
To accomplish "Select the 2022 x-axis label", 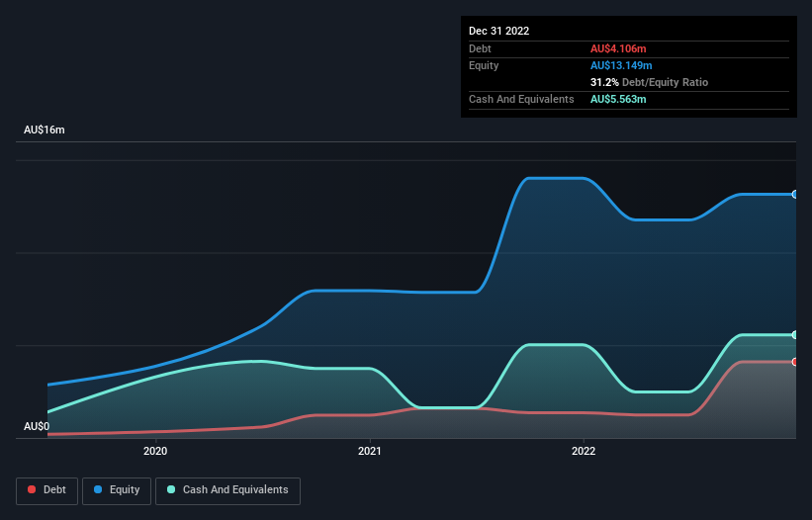I will pos(584,451).
